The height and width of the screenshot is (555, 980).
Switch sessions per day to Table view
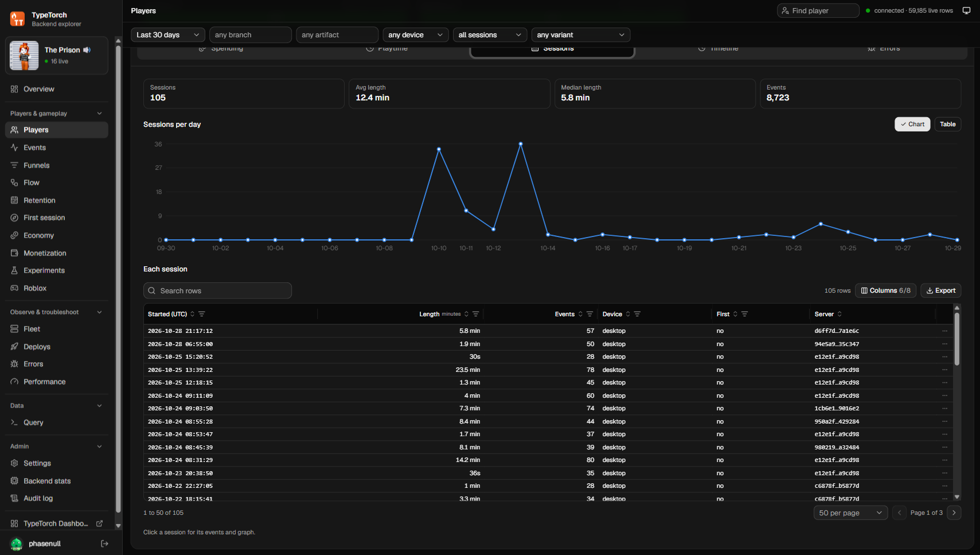pos(947,124)
